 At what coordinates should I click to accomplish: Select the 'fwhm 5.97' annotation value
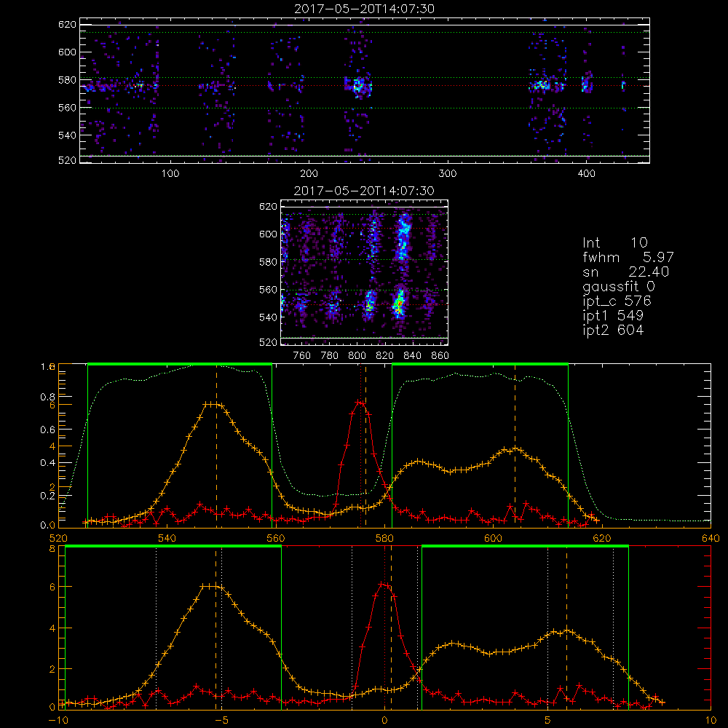tap(628, 257)
